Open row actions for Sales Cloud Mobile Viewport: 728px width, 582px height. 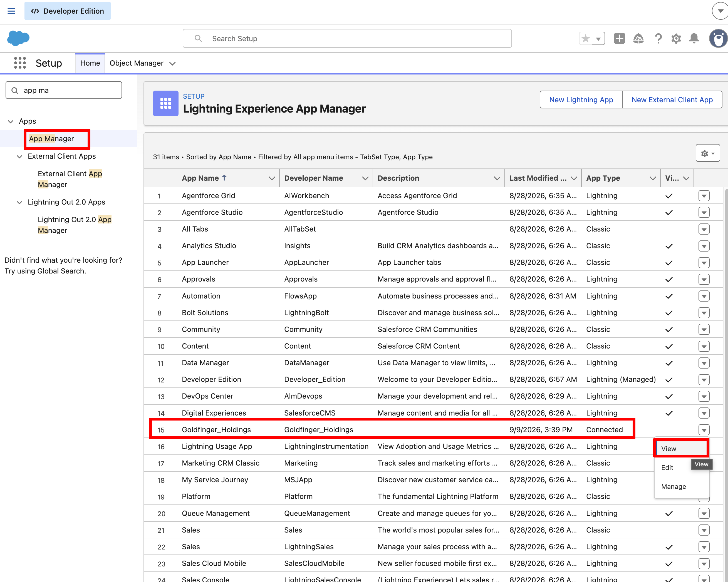click(x=704, y=563)
